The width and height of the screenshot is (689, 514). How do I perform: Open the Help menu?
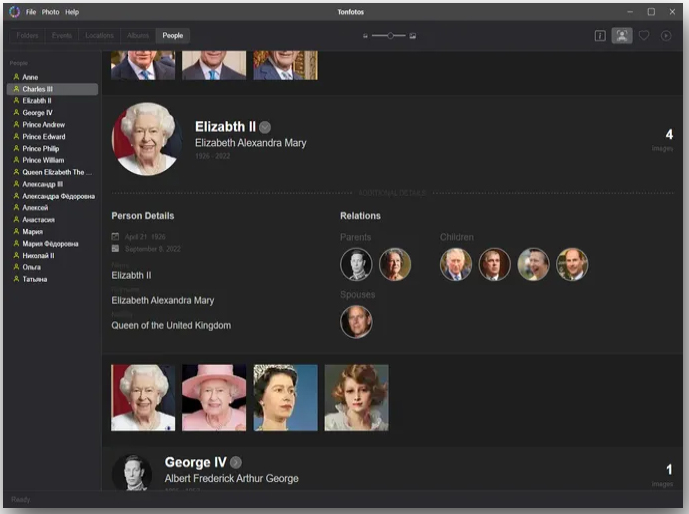click(72, 12)
